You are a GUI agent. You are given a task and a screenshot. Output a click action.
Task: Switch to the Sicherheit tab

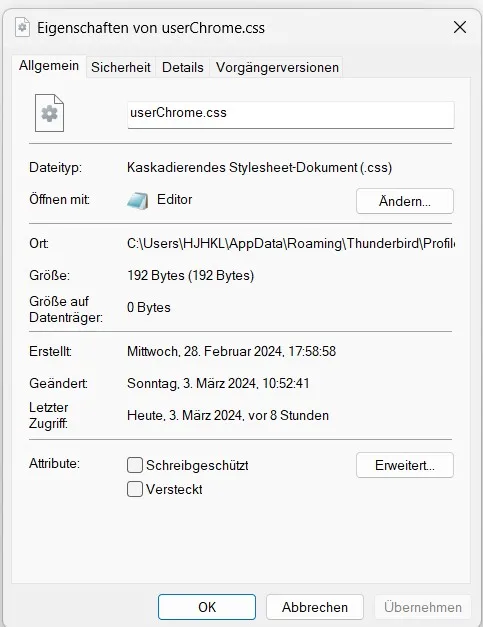[121, 67]
